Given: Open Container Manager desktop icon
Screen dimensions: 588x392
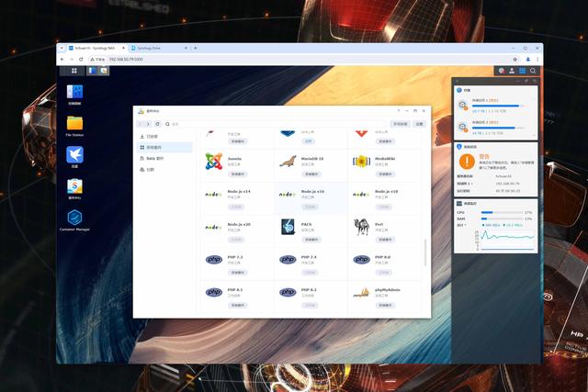Looking at the screenshot, I should [74, 218].
